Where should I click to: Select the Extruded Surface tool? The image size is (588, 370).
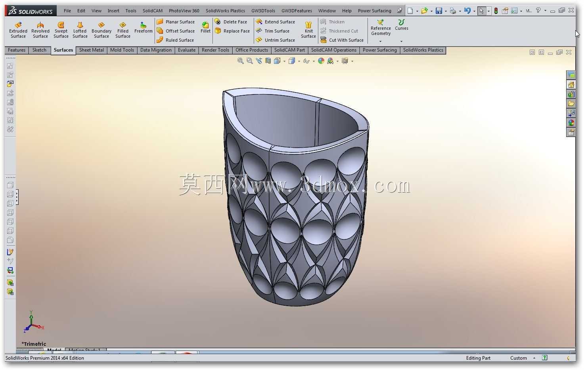coord(18,30)
